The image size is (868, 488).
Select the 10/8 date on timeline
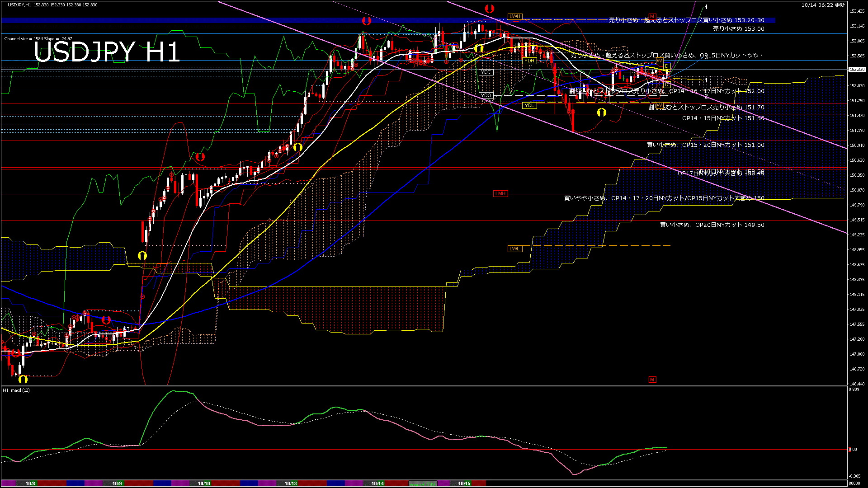30,483
